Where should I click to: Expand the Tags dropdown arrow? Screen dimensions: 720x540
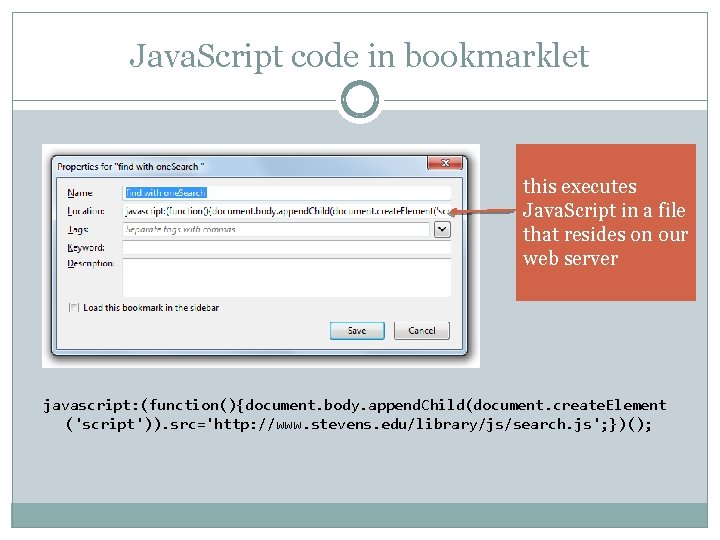(442, 230)
